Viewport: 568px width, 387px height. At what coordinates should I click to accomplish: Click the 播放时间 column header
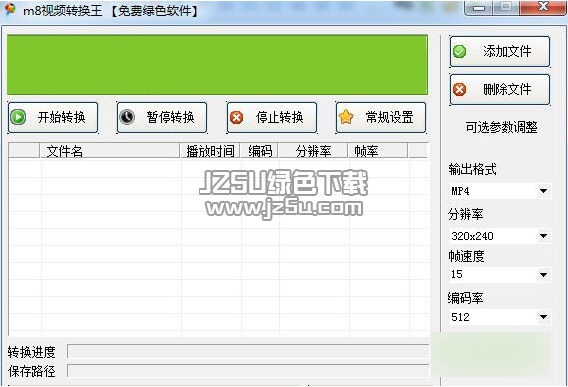click(210, 151)
